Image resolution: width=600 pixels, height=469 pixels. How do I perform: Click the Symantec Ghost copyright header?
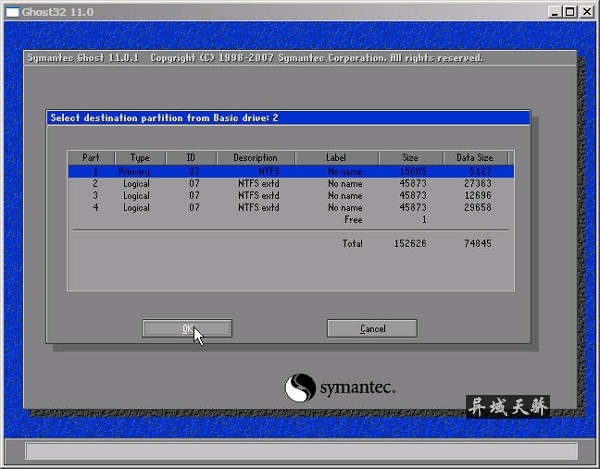[255, 58]
